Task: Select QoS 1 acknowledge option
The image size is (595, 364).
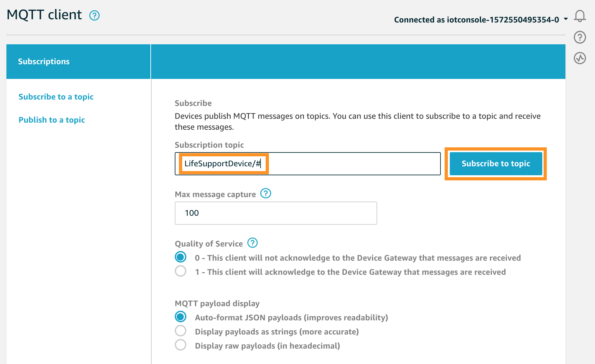Action: [x=181, y=271]
